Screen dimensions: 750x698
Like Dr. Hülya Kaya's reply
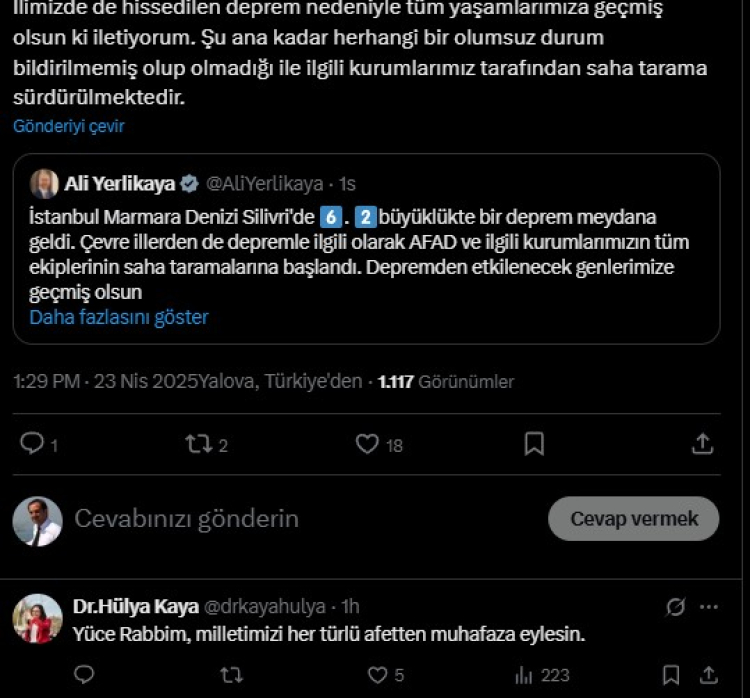378,676
